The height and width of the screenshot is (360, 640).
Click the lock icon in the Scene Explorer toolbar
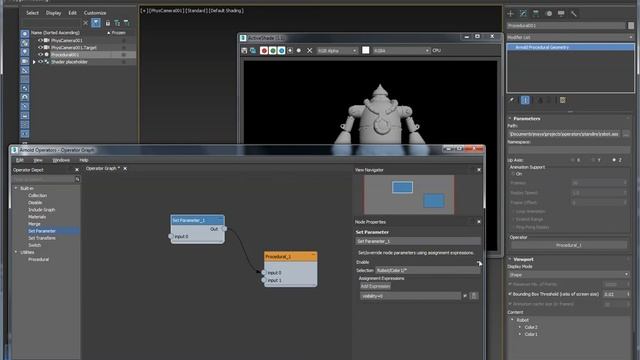click(x=108, y=23)
